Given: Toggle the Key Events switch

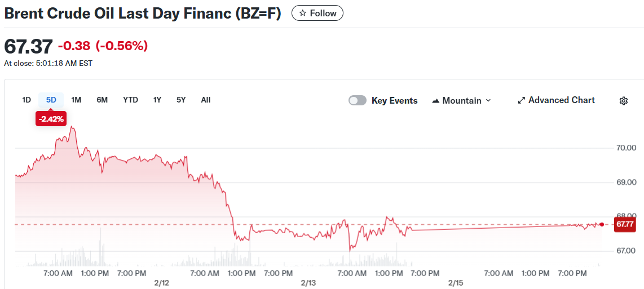Looking at the screenshot, I should coord(358,100).
